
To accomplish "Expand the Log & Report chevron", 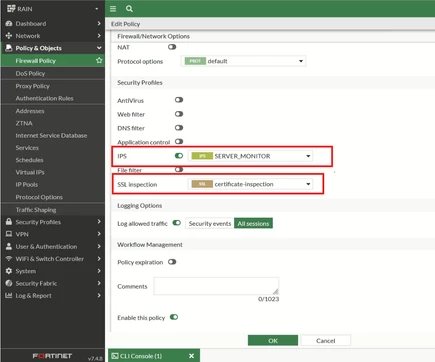I will pos(99,295).
